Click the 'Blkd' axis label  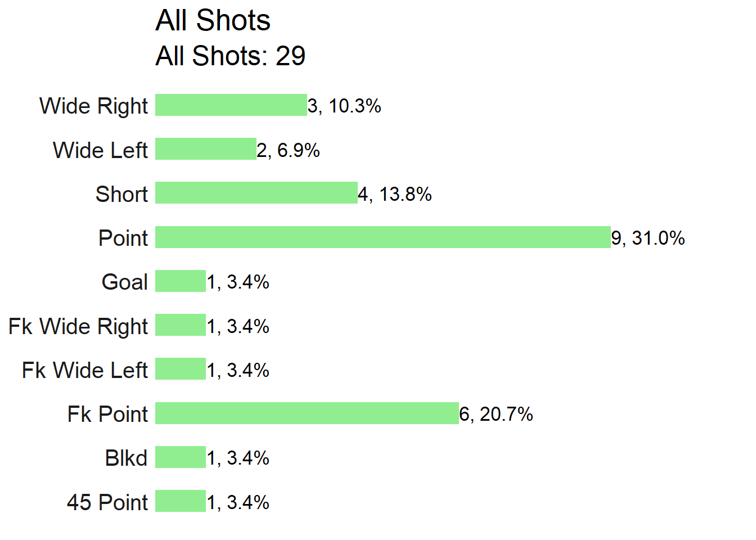126,458
